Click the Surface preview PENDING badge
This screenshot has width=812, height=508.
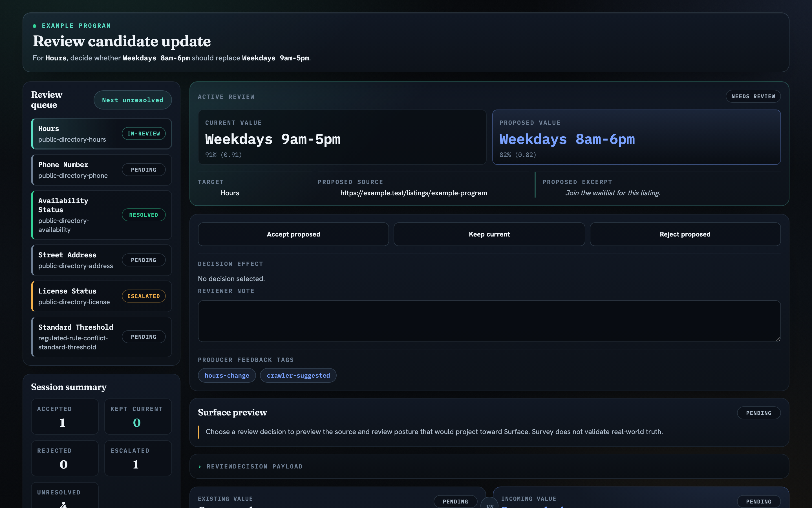[x=759, y=413]
